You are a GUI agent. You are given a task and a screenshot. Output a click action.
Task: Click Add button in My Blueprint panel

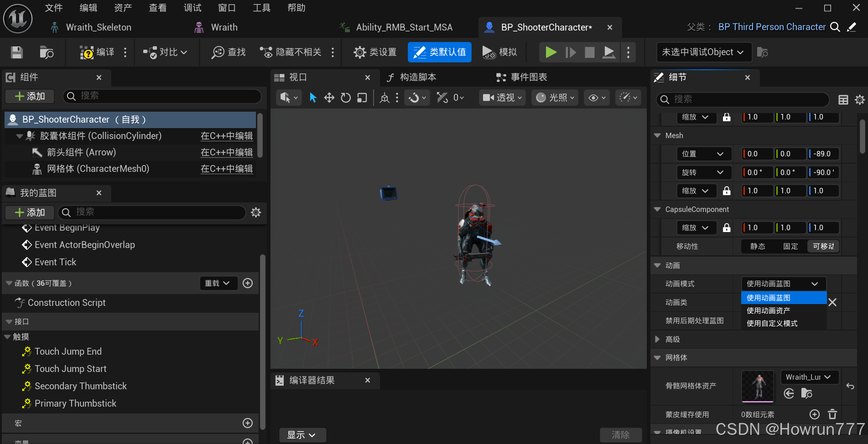click(x=30, y=212)
